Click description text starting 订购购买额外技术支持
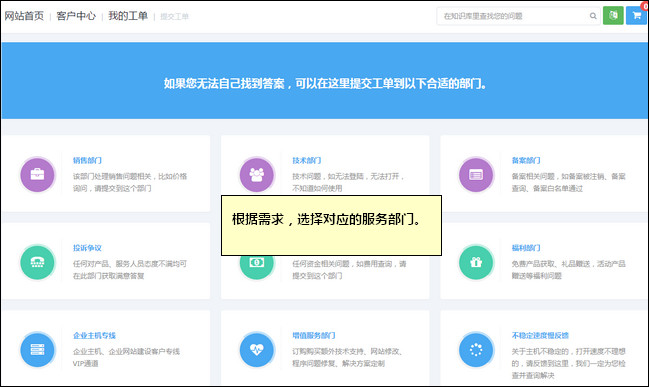Screen dimensions: 649x387 pyautogui.click(x=347, y=357)
